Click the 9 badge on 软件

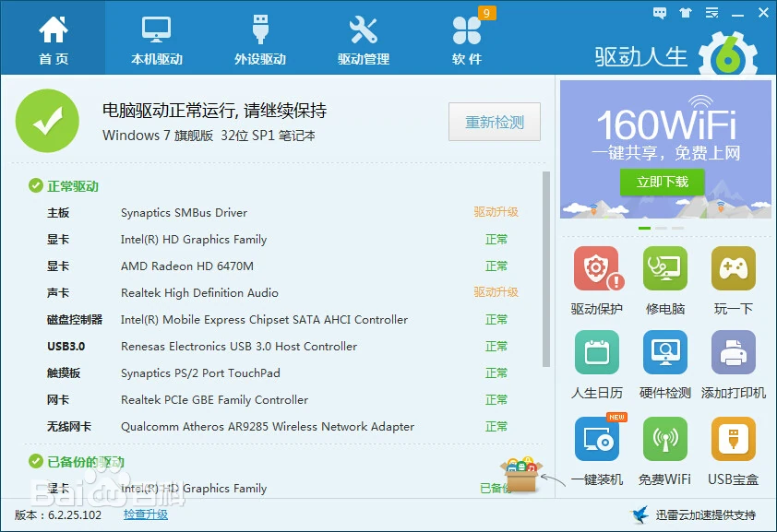click(486, 13)
